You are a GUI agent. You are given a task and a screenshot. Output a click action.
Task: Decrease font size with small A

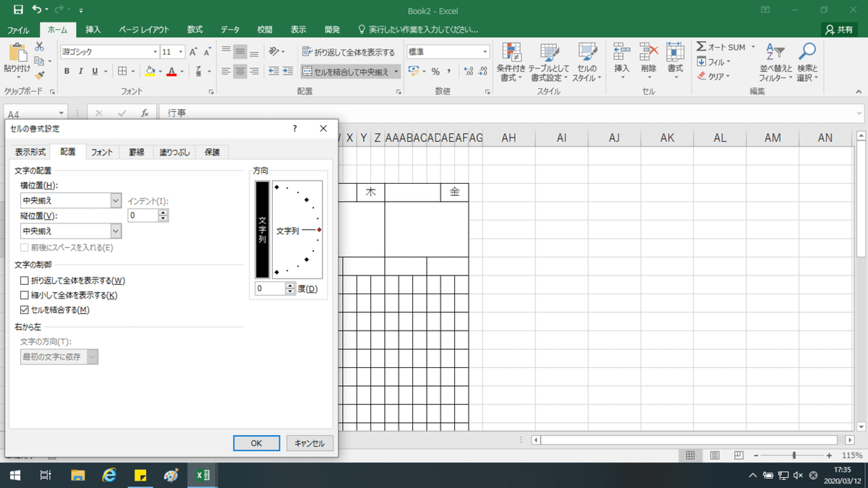coord(206,52)
